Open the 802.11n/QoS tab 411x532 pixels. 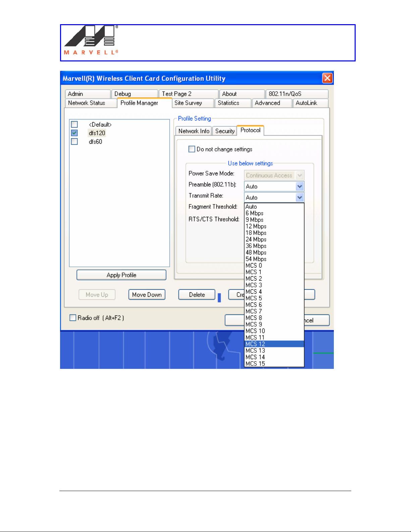pyautogui.click(x=285, y=94)
